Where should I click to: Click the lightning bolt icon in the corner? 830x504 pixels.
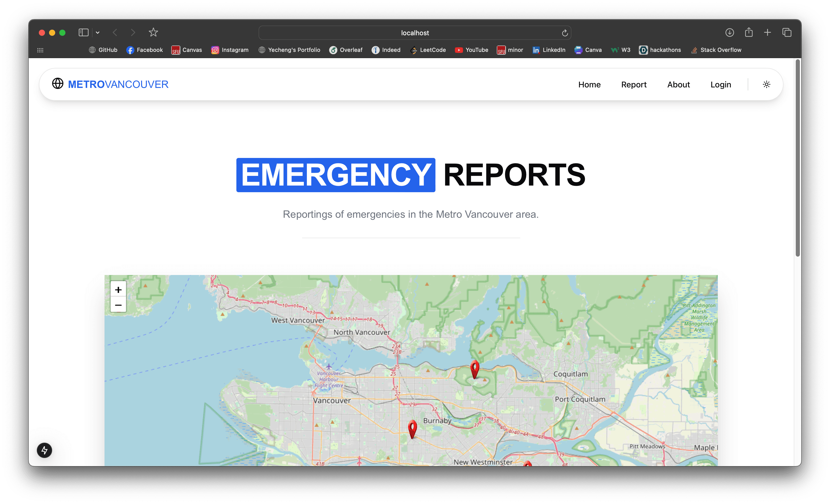(x=44, y=450)
